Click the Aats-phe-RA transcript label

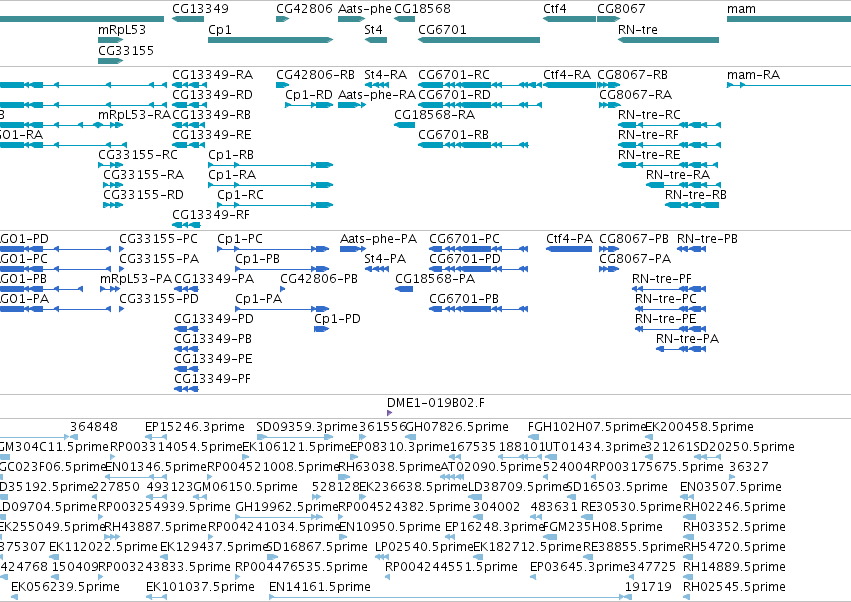click(x=377, y=94)
